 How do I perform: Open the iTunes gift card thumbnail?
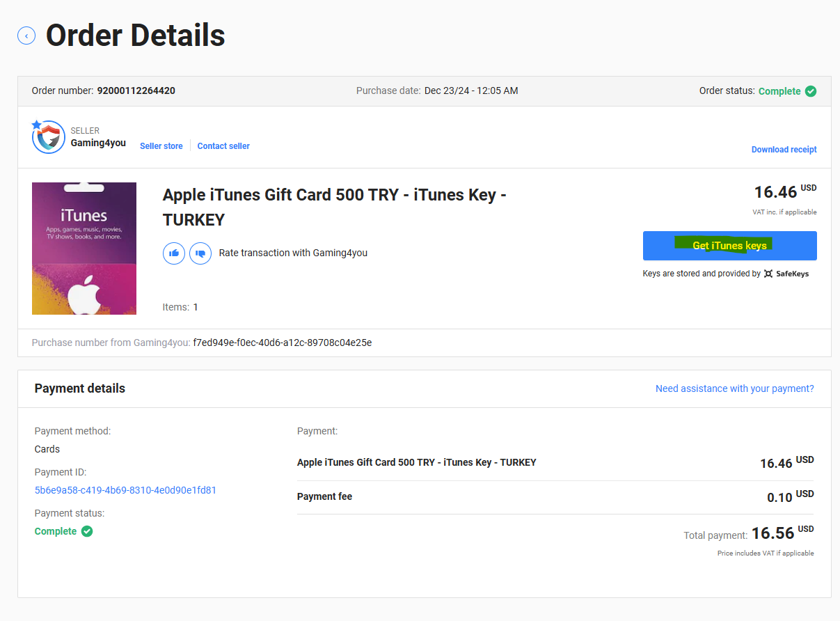[84, 249]
